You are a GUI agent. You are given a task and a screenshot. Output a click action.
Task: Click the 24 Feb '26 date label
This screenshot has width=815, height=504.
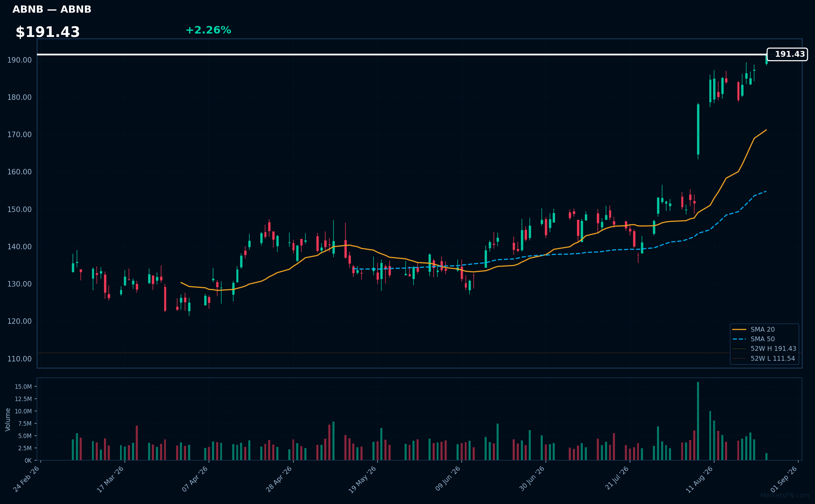click(26, 479)
